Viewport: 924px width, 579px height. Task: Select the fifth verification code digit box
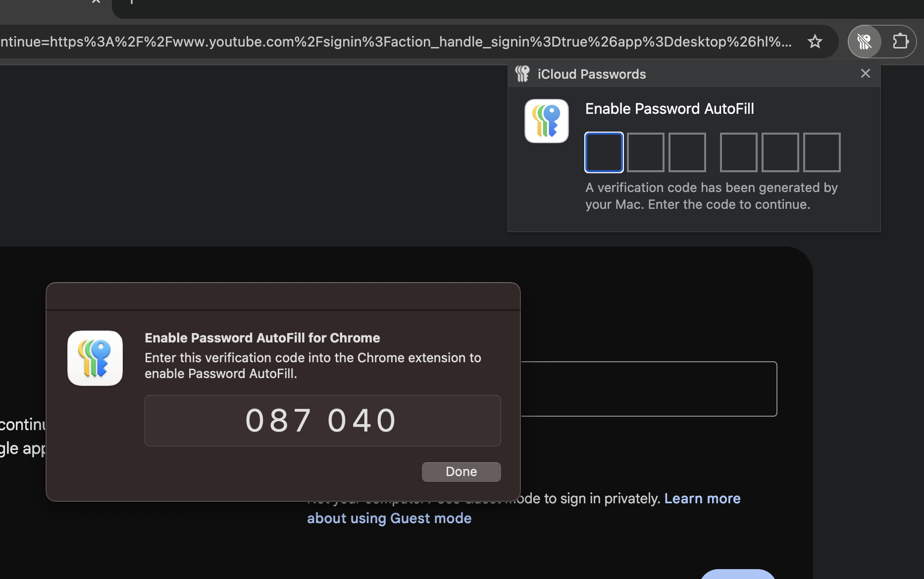tap(780, 152)
